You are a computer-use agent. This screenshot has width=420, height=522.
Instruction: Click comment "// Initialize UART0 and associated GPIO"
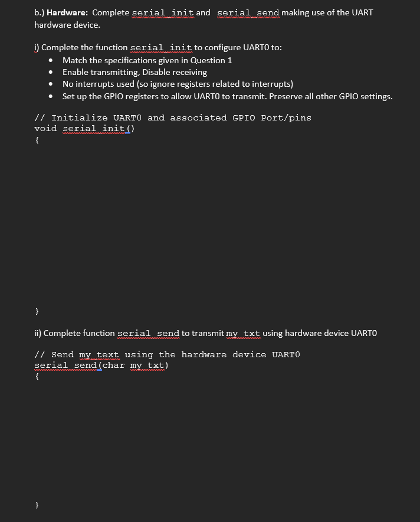point(173,118)
